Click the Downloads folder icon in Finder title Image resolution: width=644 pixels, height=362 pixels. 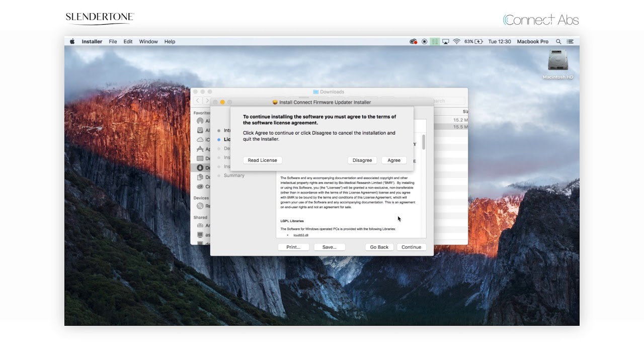click(316, 92)
